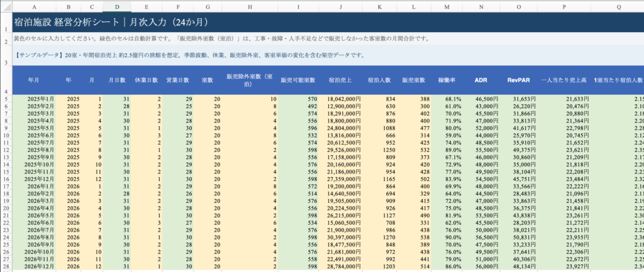Select the highlighted column D header
This screenshot has width=644, height=272.
117,6
